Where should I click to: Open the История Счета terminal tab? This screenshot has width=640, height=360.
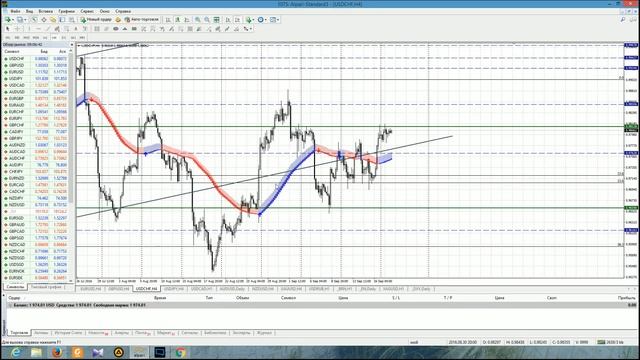[68, 333]
